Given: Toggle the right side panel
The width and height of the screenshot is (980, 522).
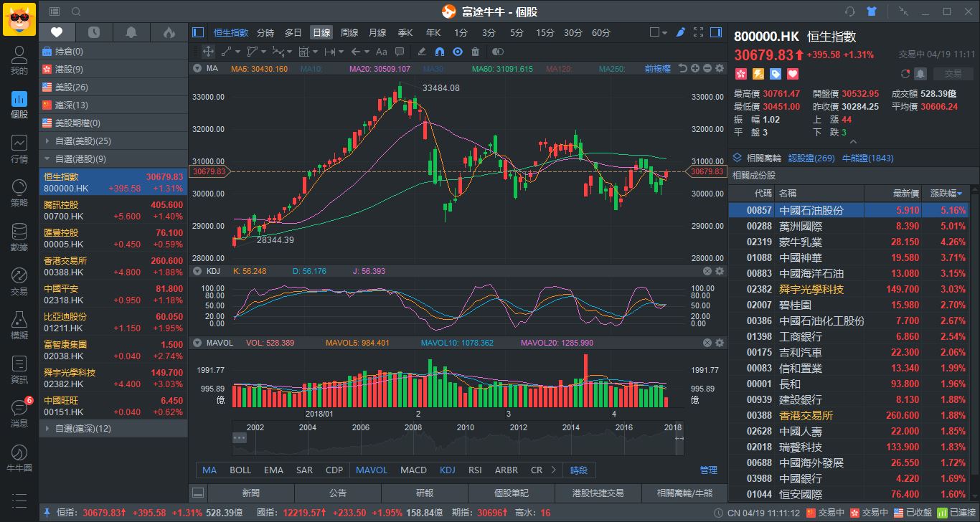Looking at the screenshot, I should tap(716, 32).
